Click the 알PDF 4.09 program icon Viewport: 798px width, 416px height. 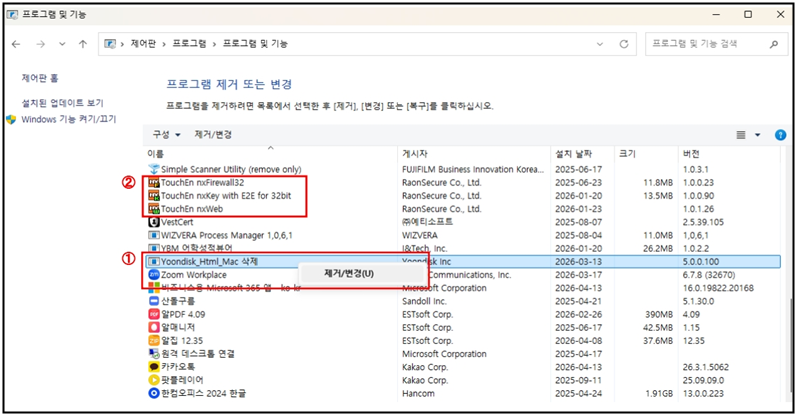[154, 314]
